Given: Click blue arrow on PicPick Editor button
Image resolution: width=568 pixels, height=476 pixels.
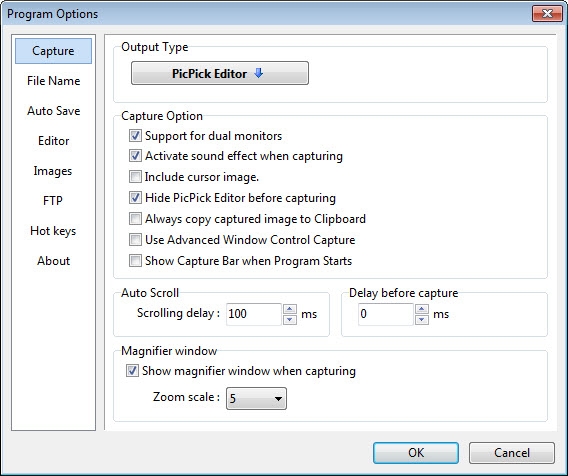Looking at the screenshot, I should tap(258, 73).
